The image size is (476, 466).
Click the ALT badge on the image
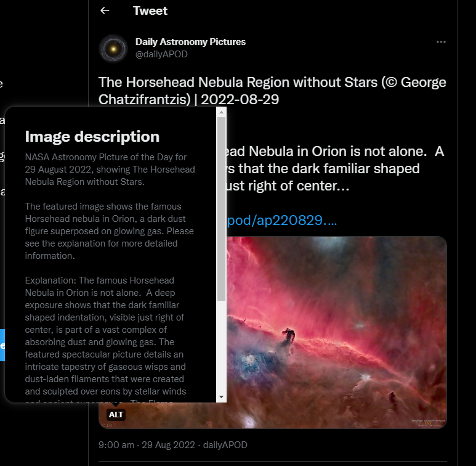116,414
